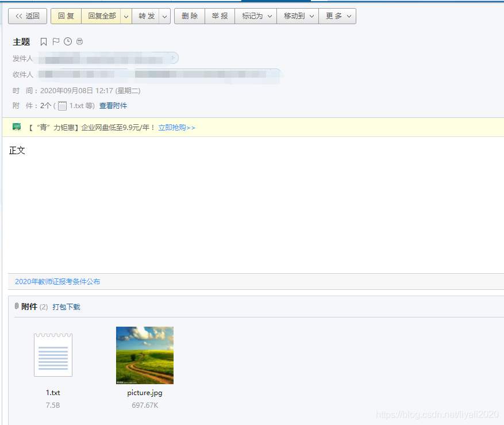Click the print icon in subject row

(79, 41)
